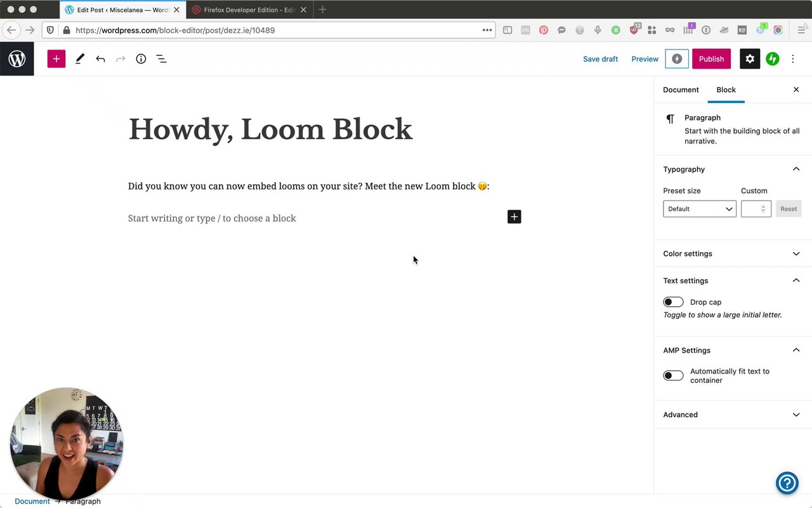Select the pencil edit tools icon
This screenshot has height=508, width=812.
click(x=79, y=59)
